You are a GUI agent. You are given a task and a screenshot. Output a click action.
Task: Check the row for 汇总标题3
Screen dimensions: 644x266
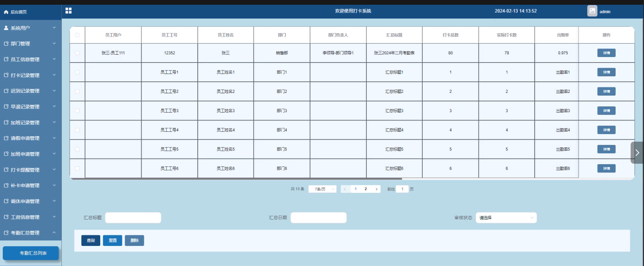pyautogui.click(x=77, y=111)
